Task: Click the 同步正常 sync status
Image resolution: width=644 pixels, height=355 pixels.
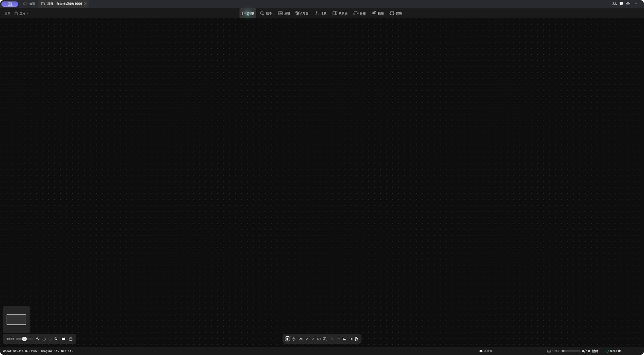Action: (x=613, y=351)
